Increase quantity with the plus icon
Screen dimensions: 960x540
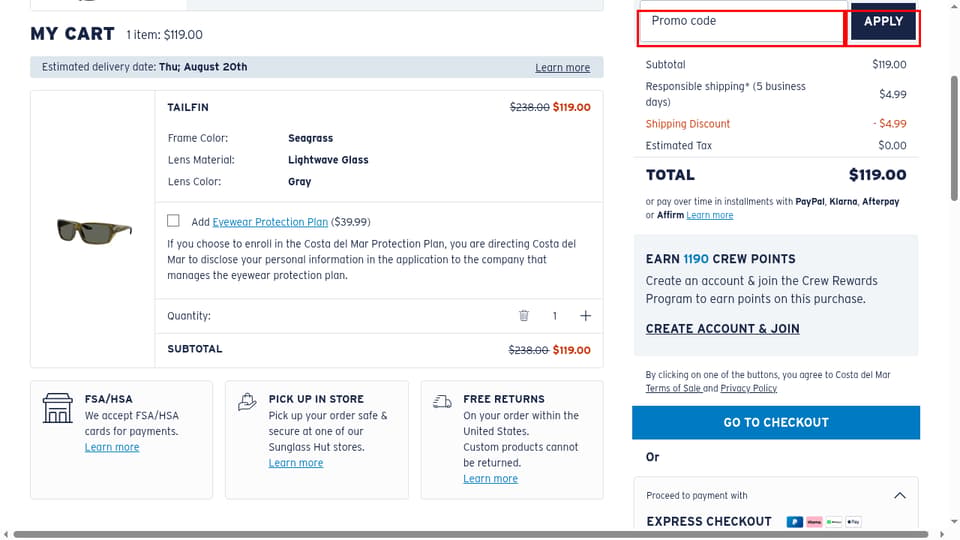coord(585,315)
